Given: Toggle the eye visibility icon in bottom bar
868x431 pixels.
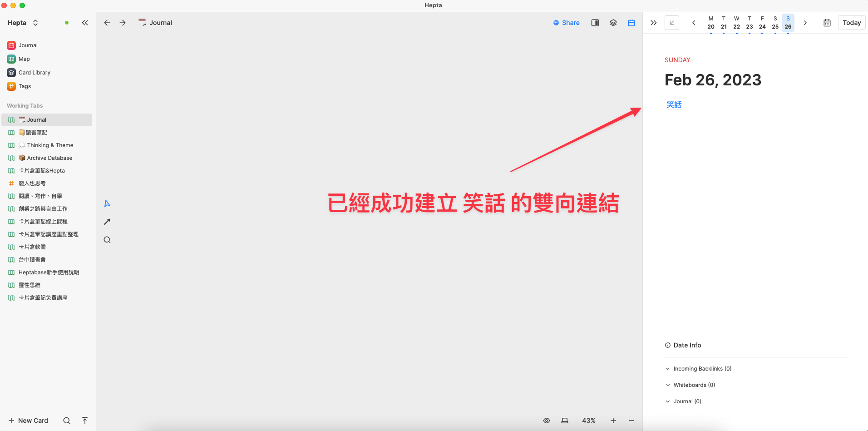Looking at the screenshot, I should (547, 421).
